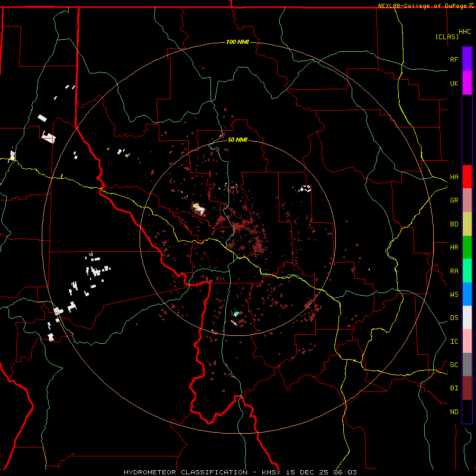476x476 pixels.
Task: Click the DS legend label
Action: click(x=454, y=318)
